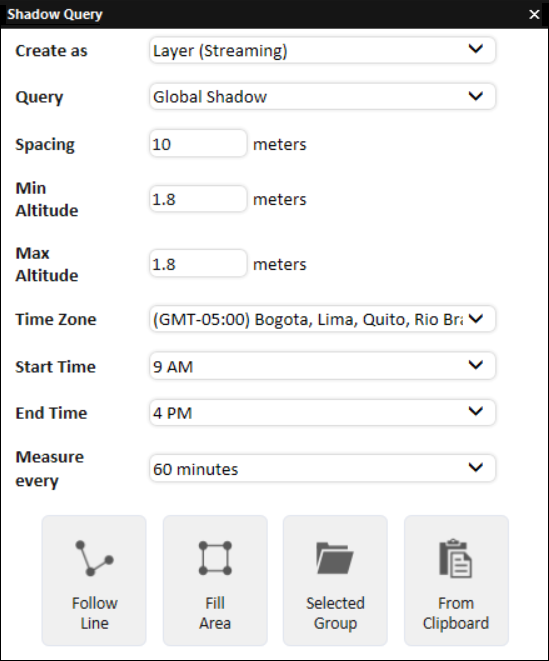549x661 pixels.
Task: Click the From Clipboard paste icon
Action: coord(455,558)
